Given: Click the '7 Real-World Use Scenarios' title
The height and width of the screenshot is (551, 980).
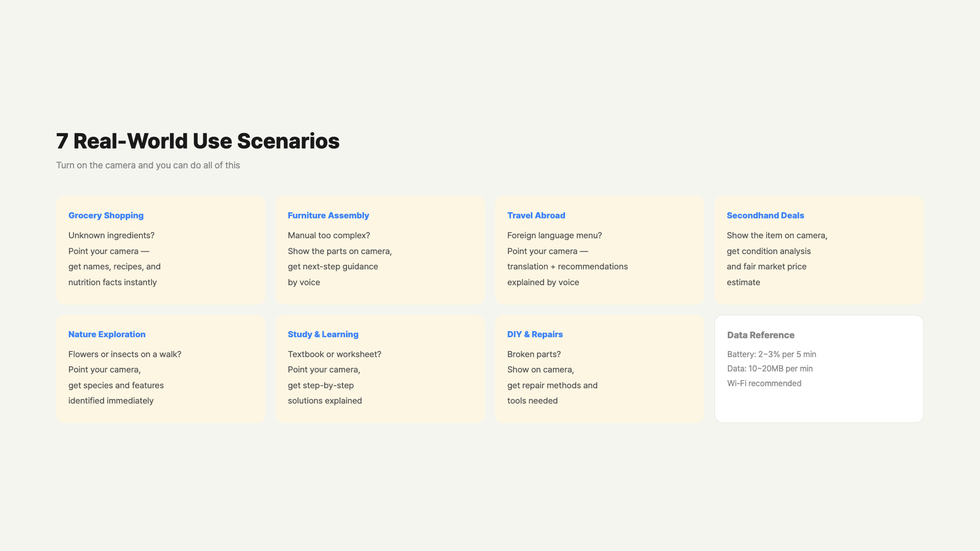Looking at the screenshot, I should pos(198,141).
